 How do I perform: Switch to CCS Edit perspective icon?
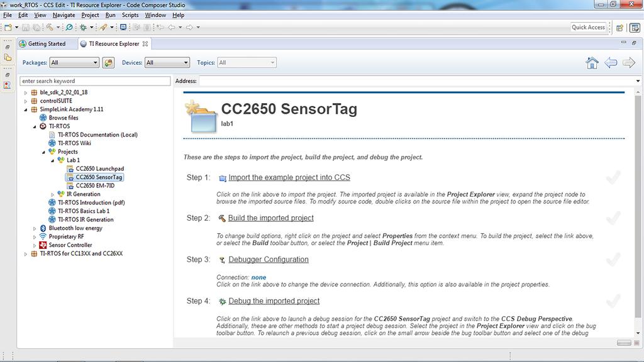point(635,28)
